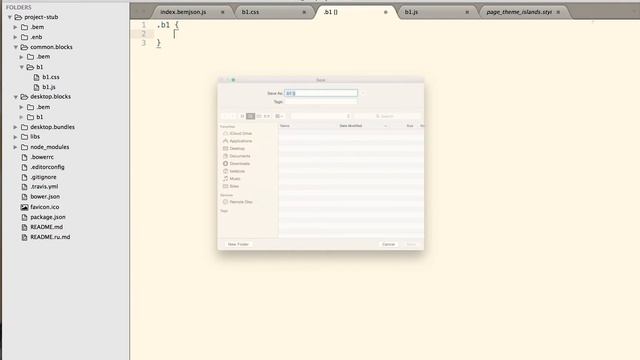
Task: Switch to the page_theme_islands.styl tab
Action: (519, 12)
